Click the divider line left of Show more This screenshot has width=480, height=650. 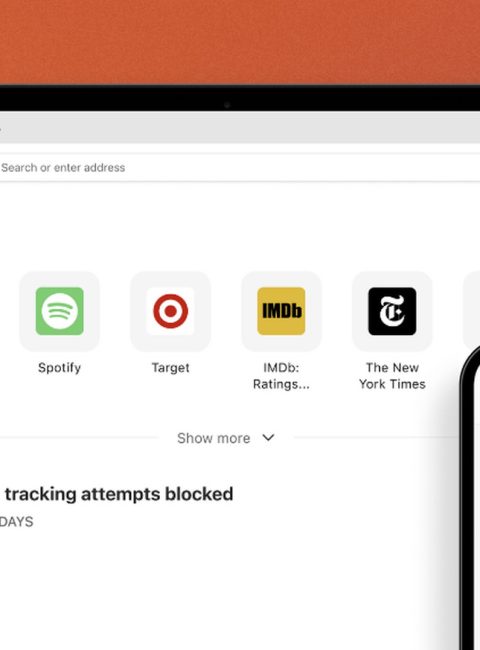(79, 437)
